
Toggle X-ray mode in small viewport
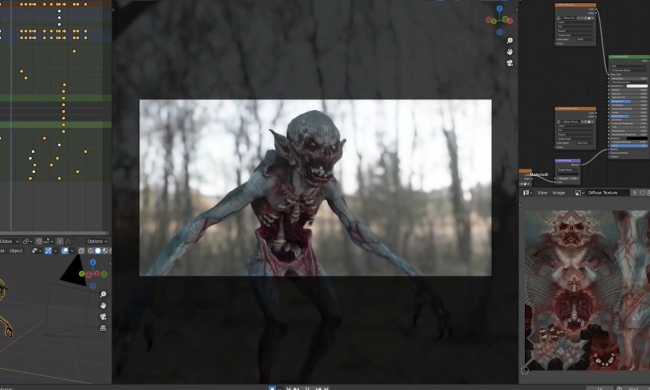(x=81, y=251)
